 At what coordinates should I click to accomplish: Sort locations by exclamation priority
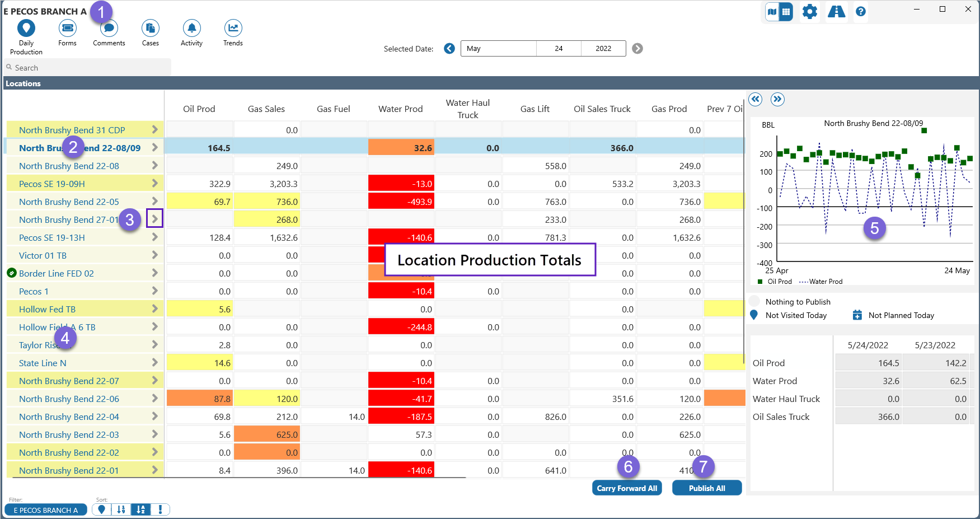[160, 509]
